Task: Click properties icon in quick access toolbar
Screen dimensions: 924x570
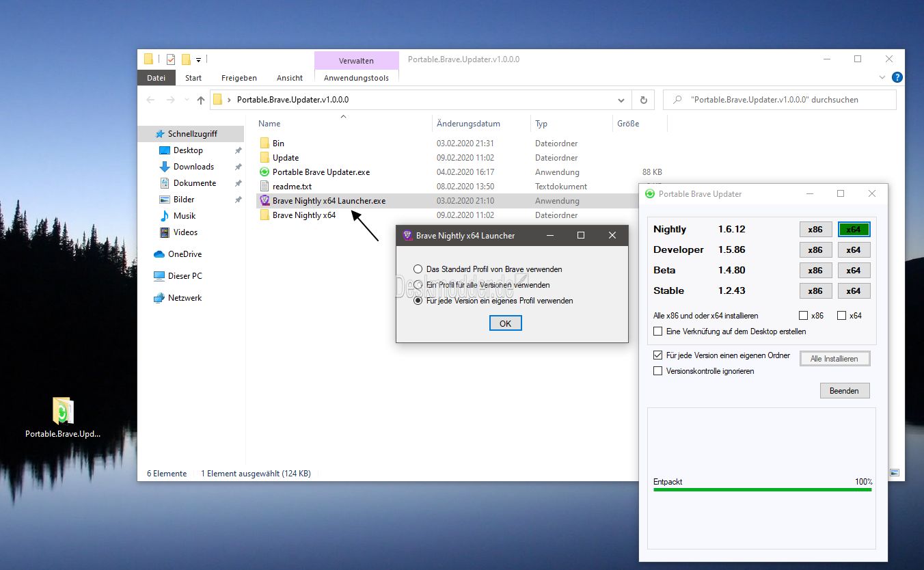Action: [x=171, y=59]
